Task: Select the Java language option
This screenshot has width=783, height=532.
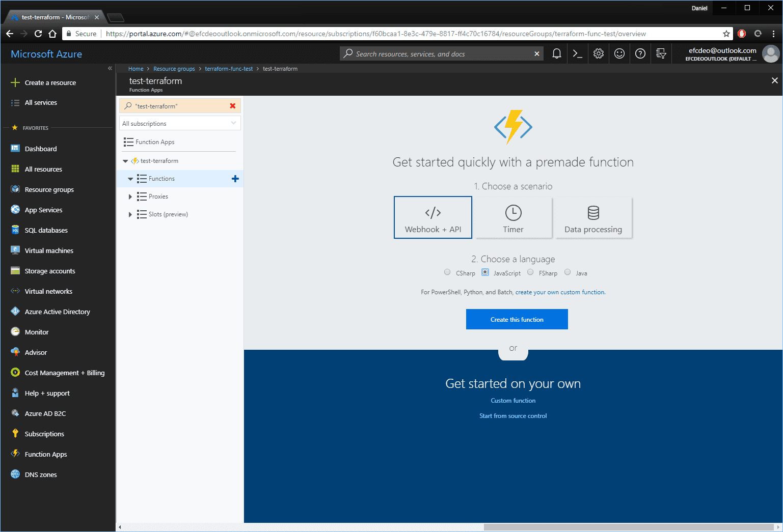Action: pos(568,272)
